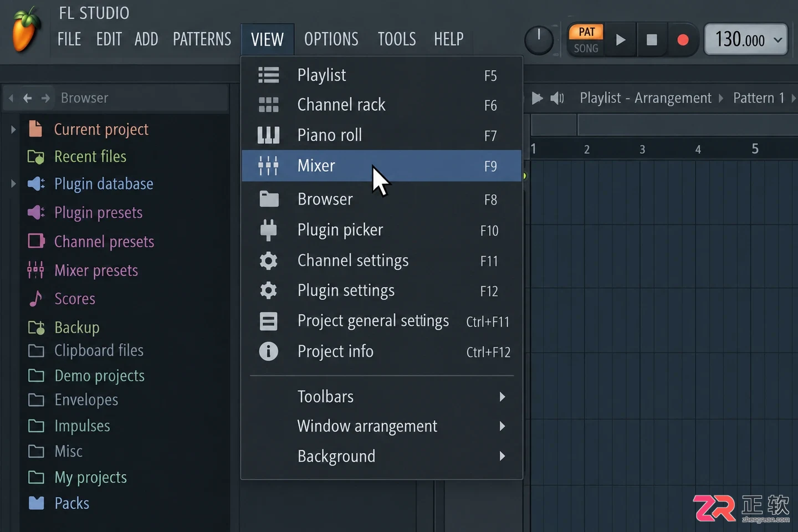Click the Channel rack grid icon
Image resolution: width=798 pixels, height=532 pixels.
[269, 105]
